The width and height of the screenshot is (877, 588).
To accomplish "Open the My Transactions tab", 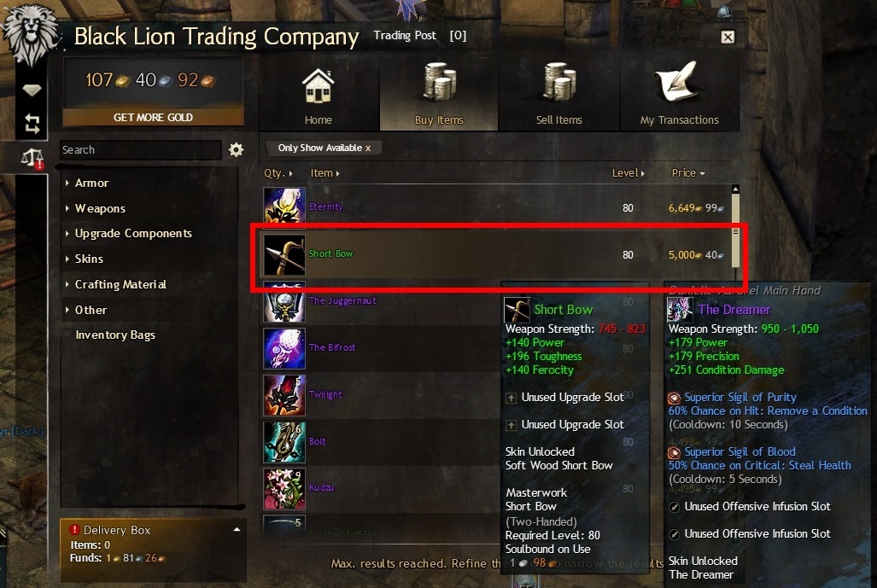I will tap(679, 93).
